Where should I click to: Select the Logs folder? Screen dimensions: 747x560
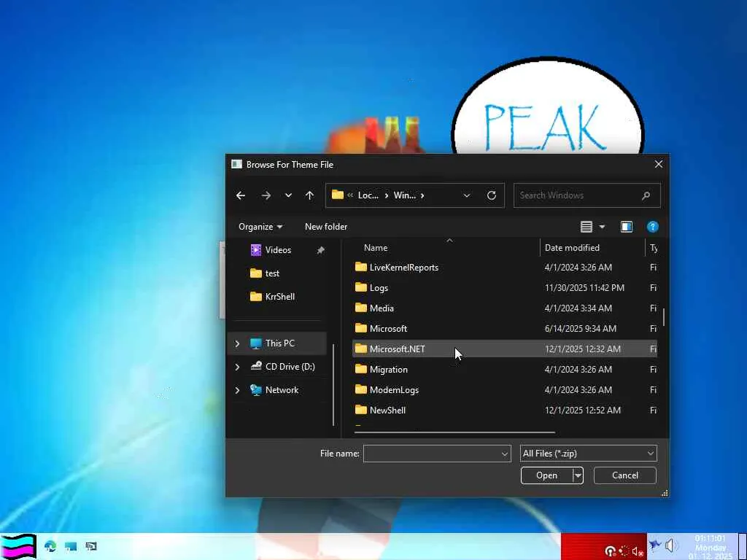pyautogui.click(x=379, y=288)
